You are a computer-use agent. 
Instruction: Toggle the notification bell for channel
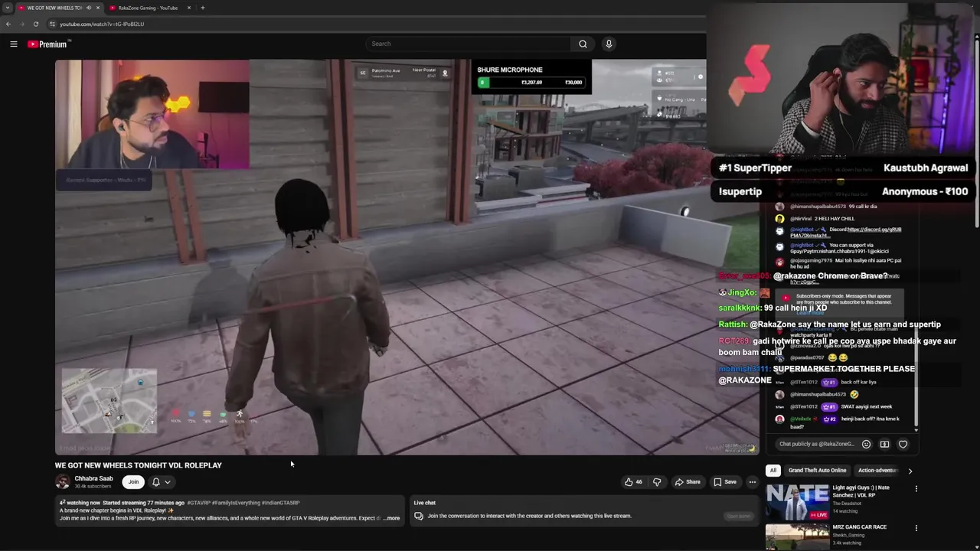point(156,482)
